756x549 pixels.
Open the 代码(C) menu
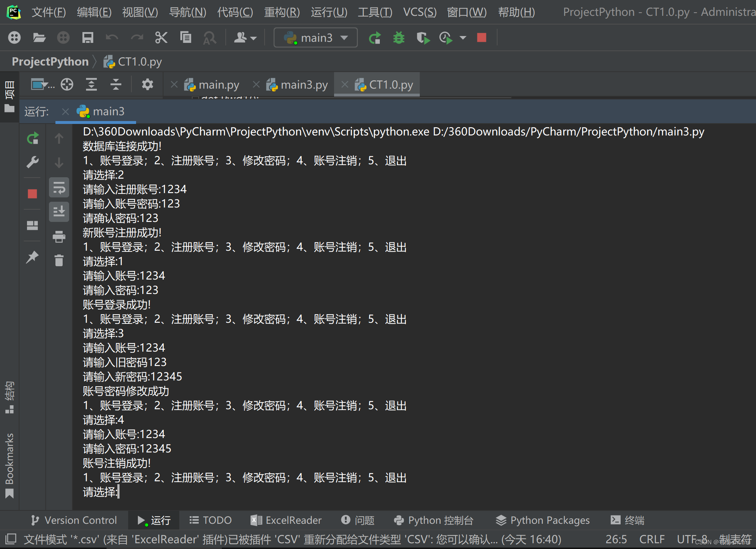(235, 12)
